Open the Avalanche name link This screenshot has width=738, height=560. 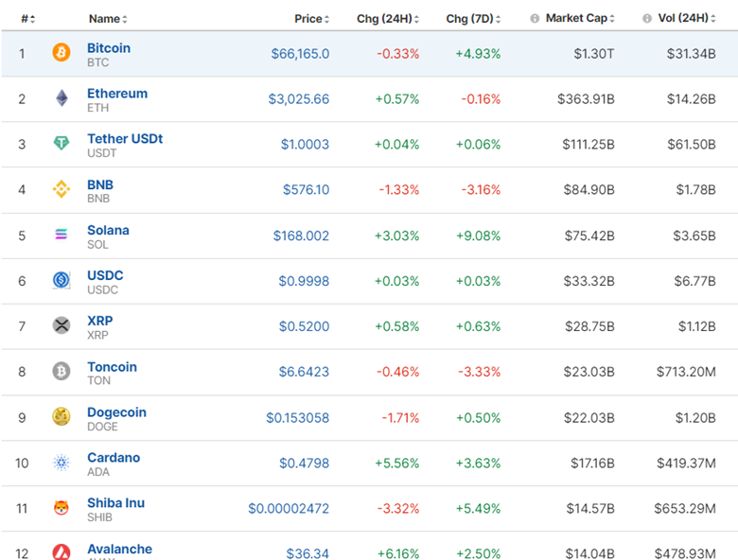tap(119, 549)
